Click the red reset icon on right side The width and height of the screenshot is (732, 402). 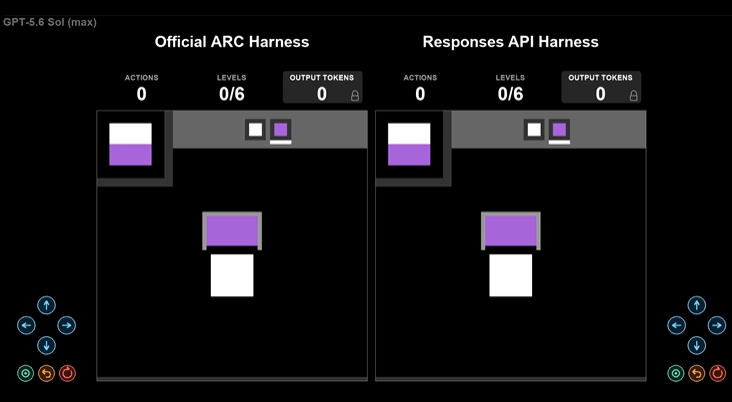pyautogui.click(x=718, y=373)
